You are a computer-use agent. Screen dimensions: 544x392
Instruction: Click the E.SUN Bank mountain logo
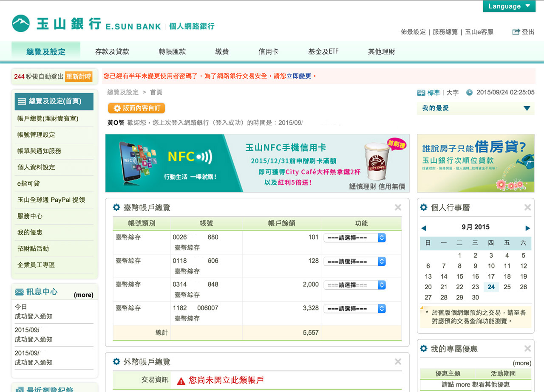[x=21, y=24]
